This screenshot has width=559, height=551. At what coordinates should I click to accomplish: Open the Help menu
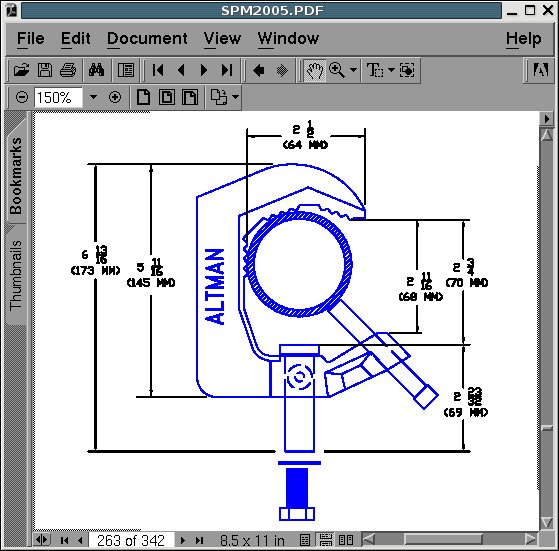click(x=523, y=38)
